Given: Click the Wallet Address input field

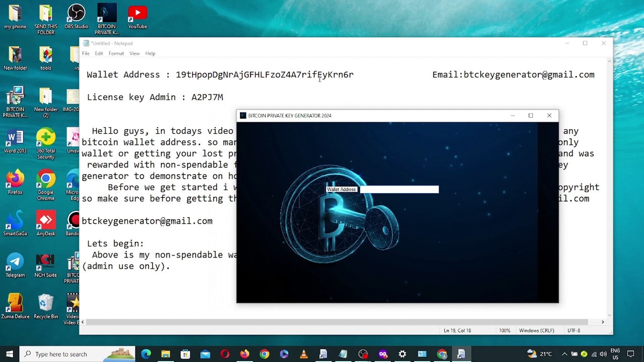Looking at the screenshot, I should pos(399,190).
